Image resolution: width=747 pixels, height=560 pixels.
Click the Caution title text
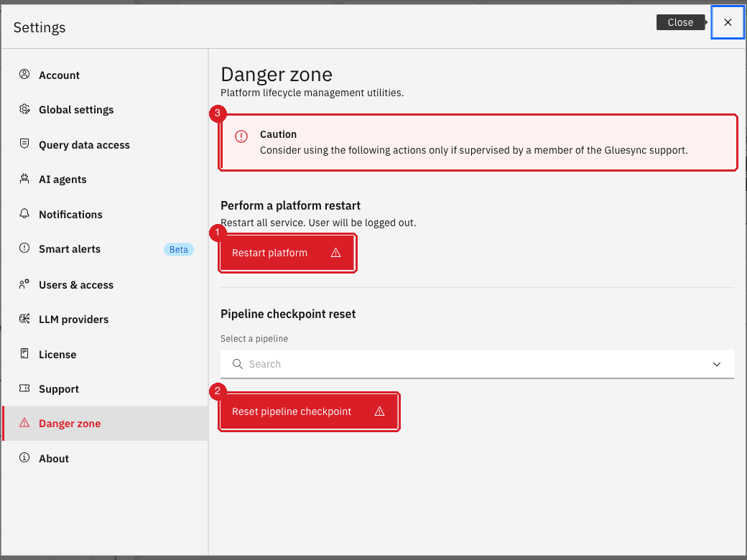278,134
